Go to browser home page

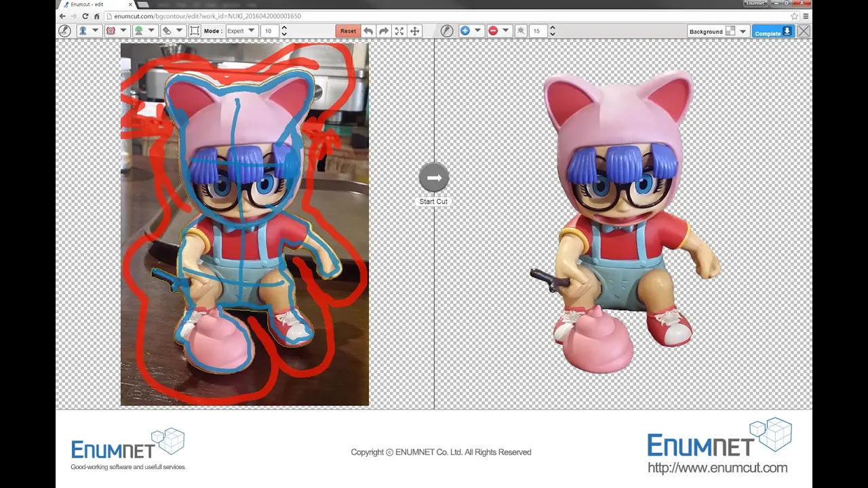point(97,16)
